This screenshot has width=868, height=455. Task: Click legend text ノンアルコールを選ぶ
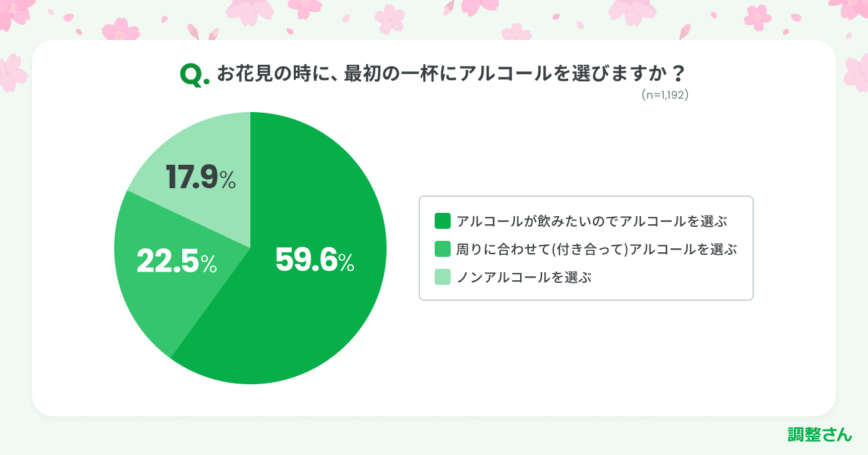[524, 277]
